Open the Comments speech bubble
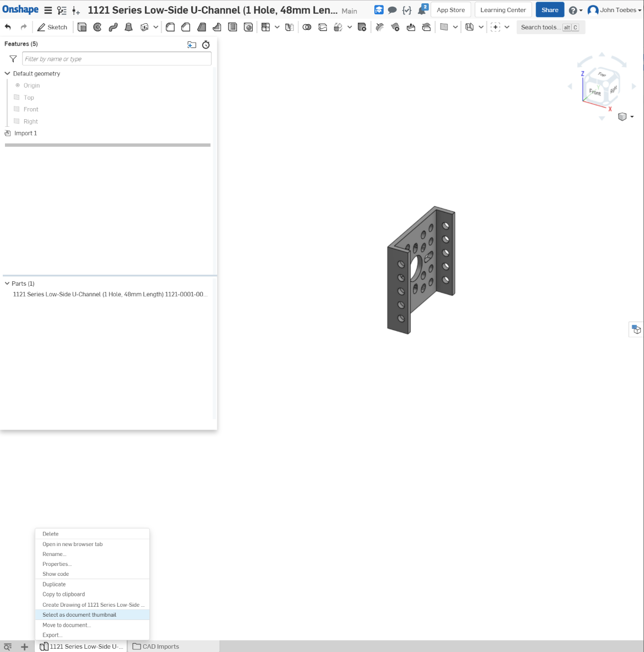Image resolution: width=644 pixels, height=652 pixels. [392, 9]
